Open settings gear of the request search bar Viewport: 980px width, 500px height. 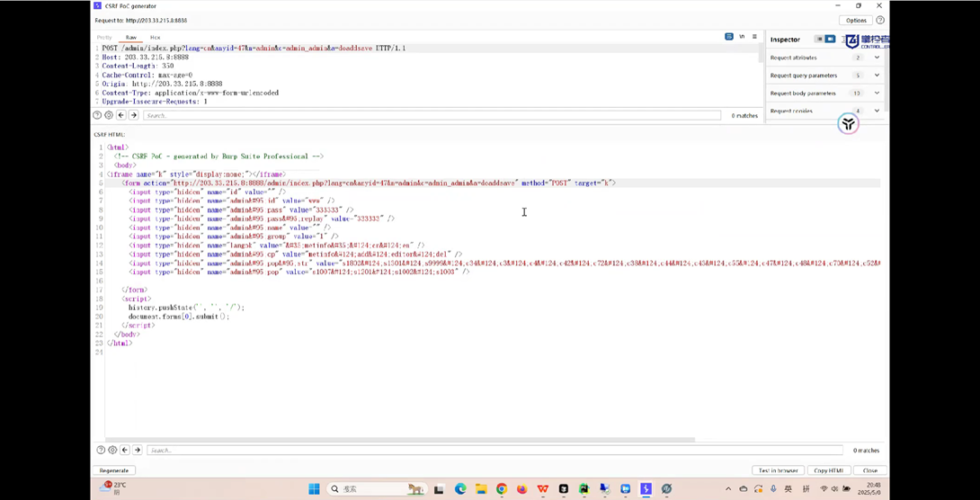click(109, 115)
